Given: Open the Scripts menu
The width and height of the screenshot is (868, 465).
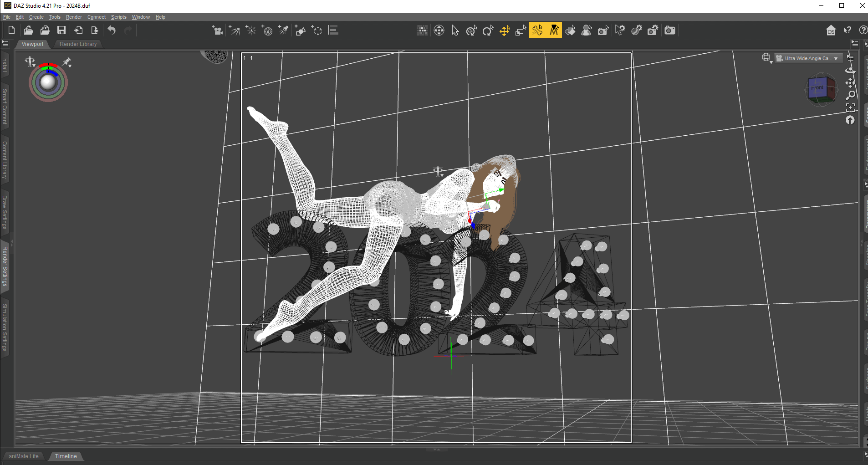Looking at the screenshot, I should [x=119, y=17].
